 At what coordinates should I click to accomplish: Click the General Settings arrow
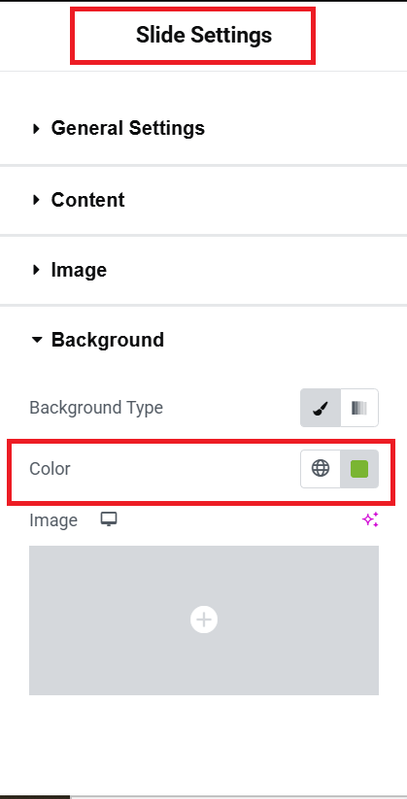(36, 129)
